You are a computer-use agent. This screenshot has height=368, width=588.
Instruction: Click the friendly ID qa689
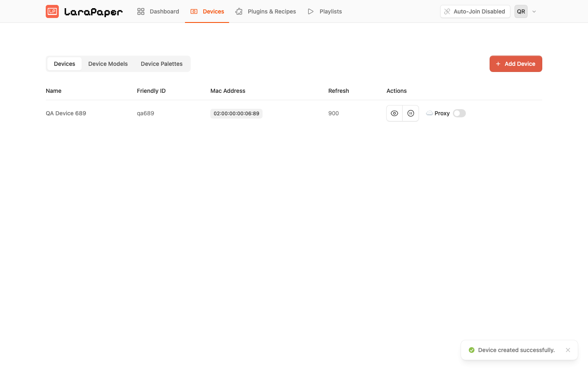[x=145, y=113]
